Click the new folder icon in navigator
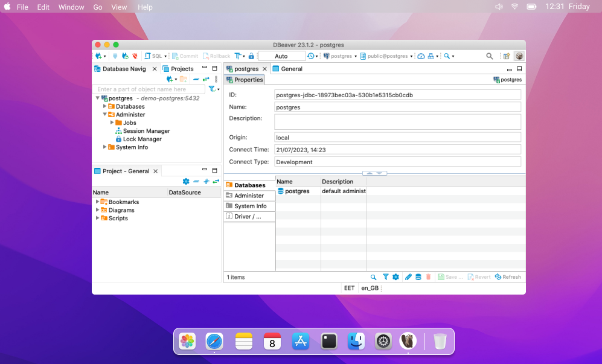The width and height of the screenshot is (602, 364). click(x=184, y=79)
